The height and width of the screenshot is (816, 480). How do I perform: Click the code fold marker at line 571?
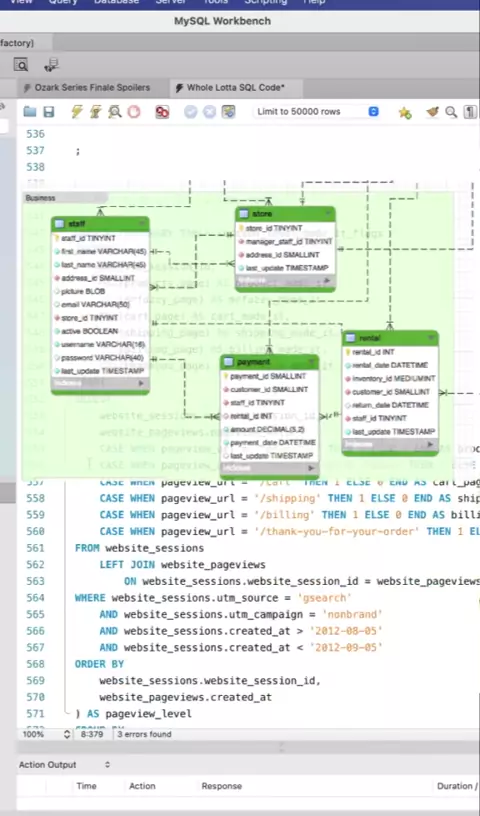click(x=66, y=712)
